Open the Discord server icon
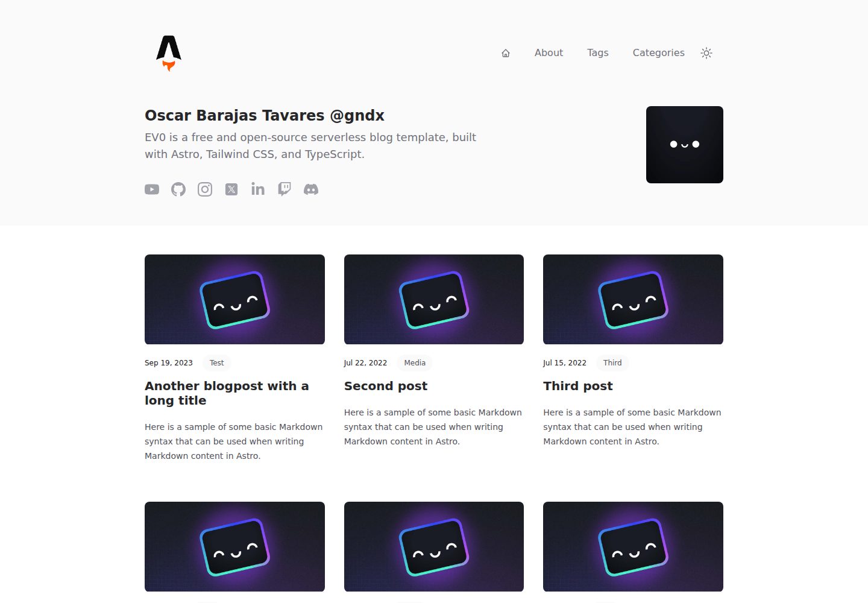Screen dimensions: 868x603 tap(311, 189)
